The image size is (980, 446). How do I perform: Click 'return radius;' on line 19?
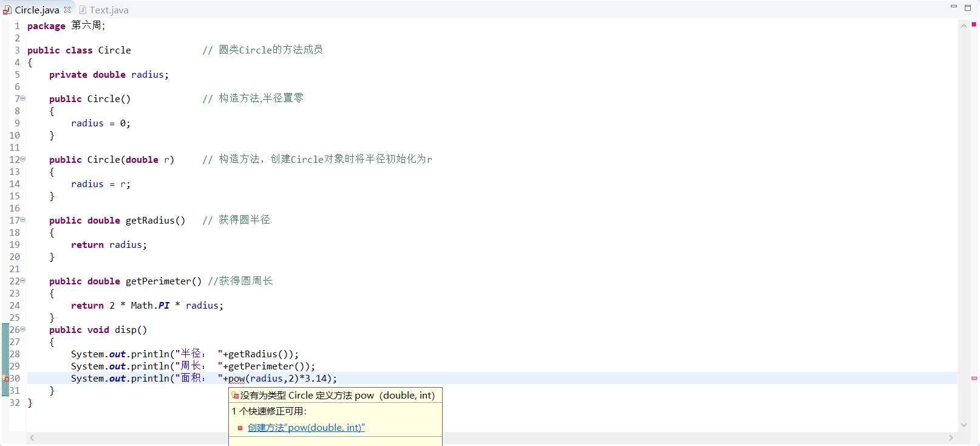[109, 245]
